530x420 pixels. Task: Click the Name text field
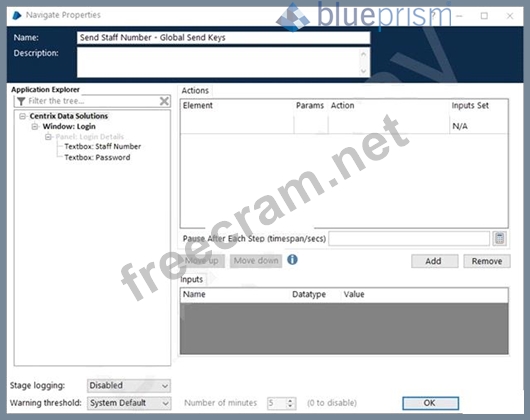click(x=223, y=38)
